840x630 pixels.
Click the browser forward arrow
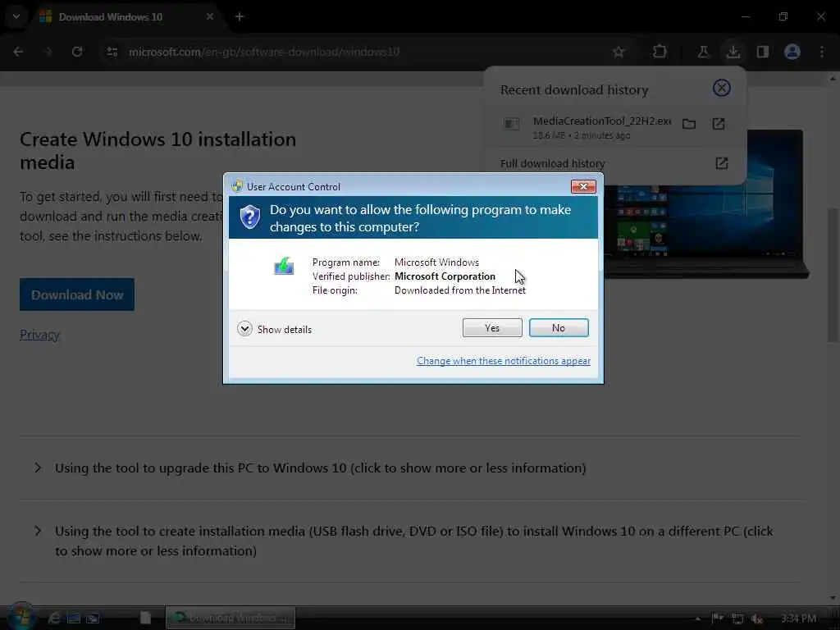(48, 52)
